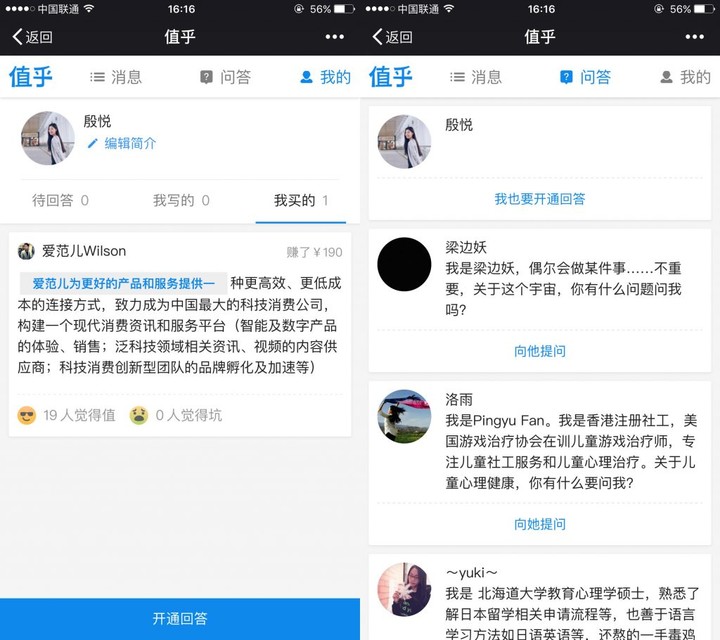Tap 殷悦 name on left profile
720x640 pixels.
(x=97, y=121)
